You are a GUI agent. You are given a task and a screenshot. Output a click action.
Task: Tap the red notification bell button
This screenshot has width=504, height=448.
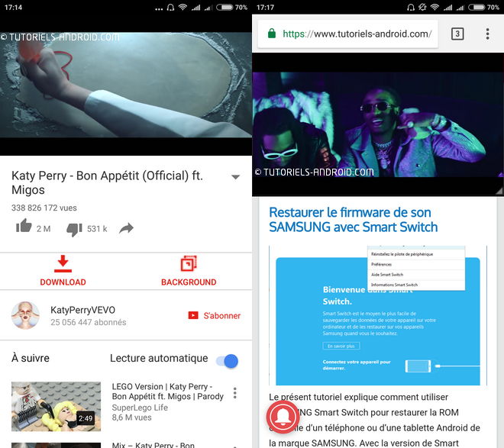[283, 417]
